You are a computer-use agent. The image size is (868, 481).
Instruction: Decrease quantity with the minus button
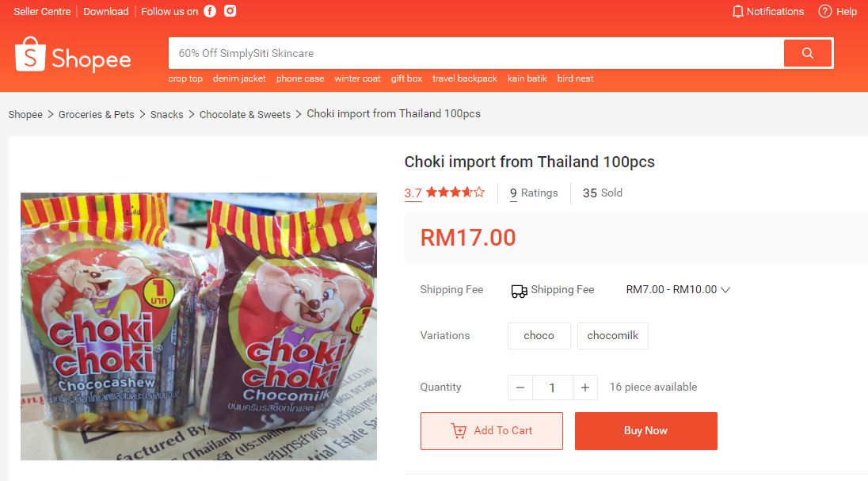tap(520, 387)
